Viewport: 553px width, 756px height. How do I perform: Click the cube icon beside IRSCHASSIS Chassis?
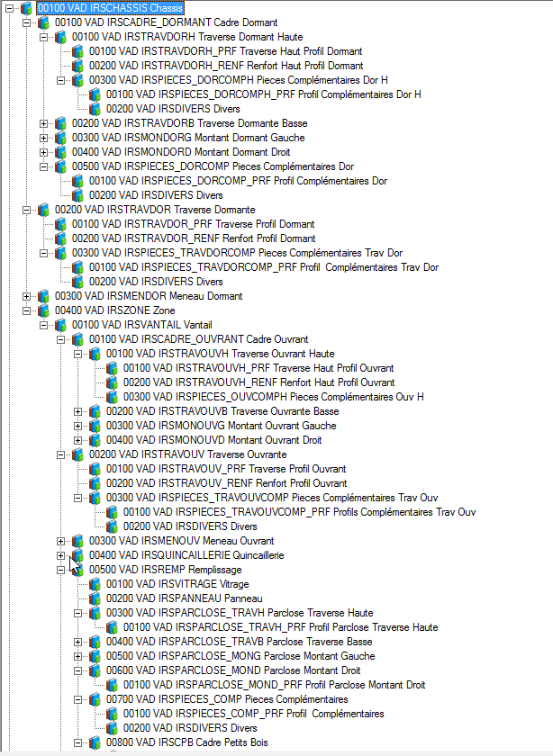(26, 8)
